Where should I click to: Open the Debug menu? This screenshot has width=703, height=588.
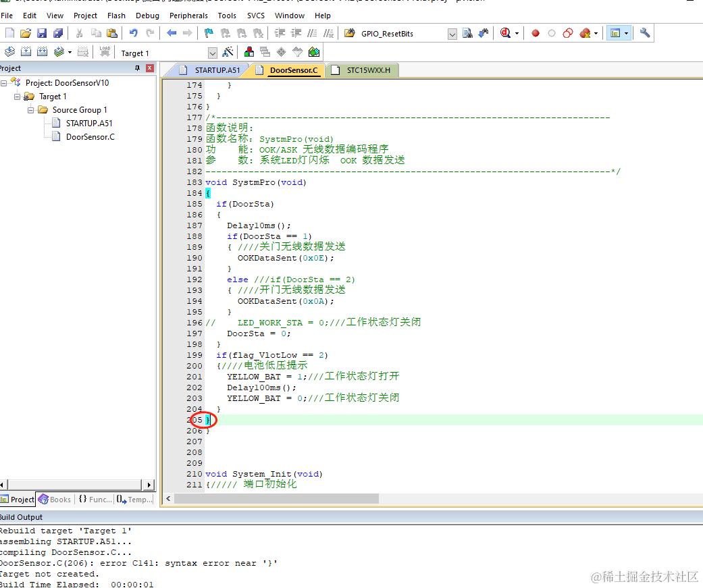(147, 16)
